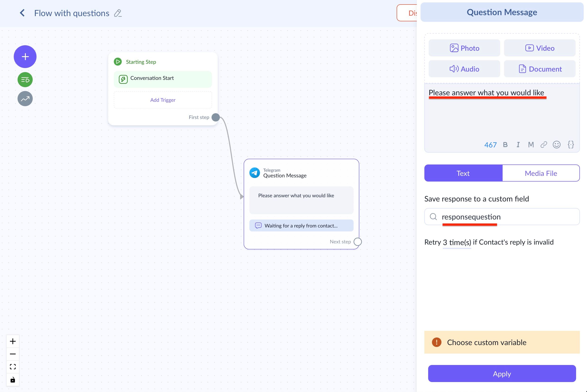Viewport: 587px width, 392px height.
Task: Click the green flow list icon
Action: 25,80
